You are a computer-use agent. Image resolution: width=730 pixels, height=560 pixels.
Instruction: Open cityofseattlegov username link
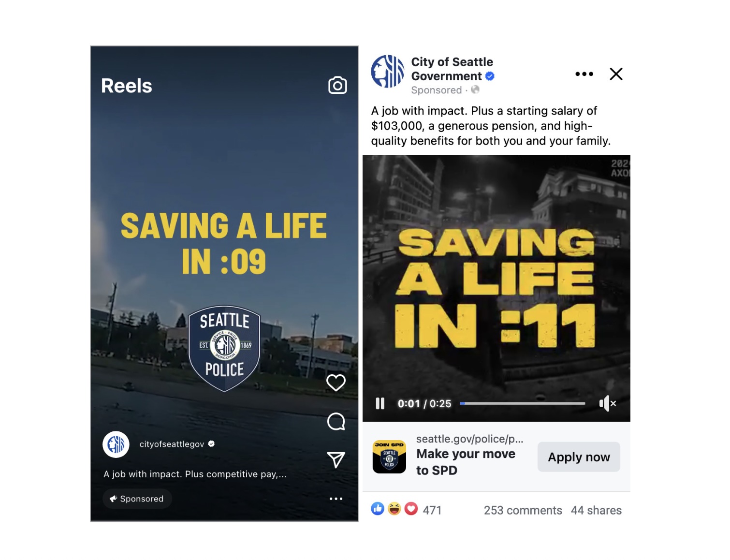point(172,444)
